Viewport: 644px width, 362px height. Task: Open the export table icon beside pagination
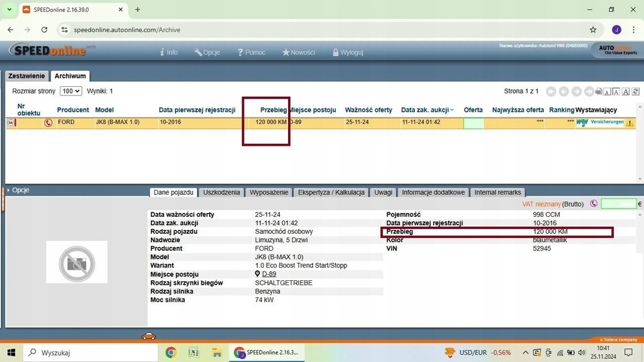click(x=599, y=92)
